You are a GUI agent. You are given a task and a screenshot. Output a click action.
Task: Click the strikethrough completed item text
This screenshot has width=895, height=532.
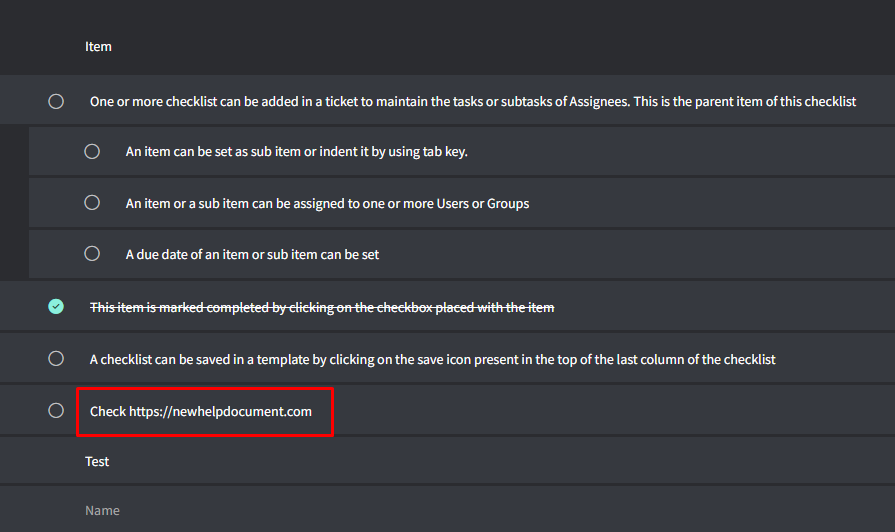(322, 308)
